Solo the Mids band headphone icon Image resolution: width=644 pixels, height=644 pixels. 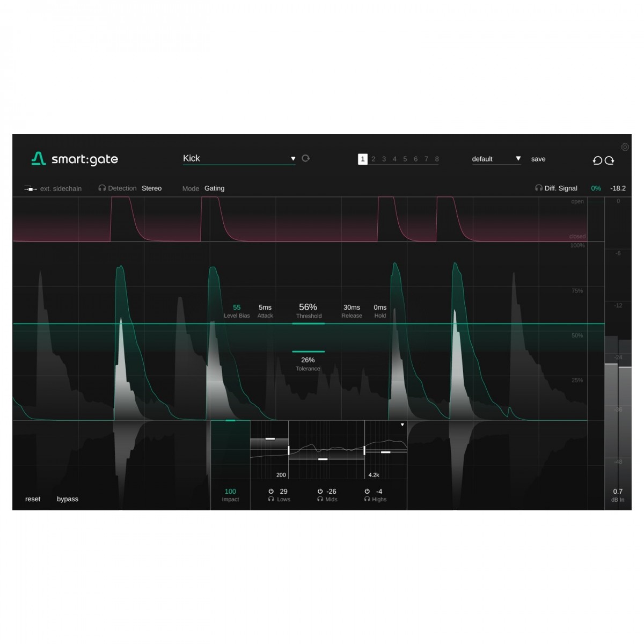click(x=320, y=499)
